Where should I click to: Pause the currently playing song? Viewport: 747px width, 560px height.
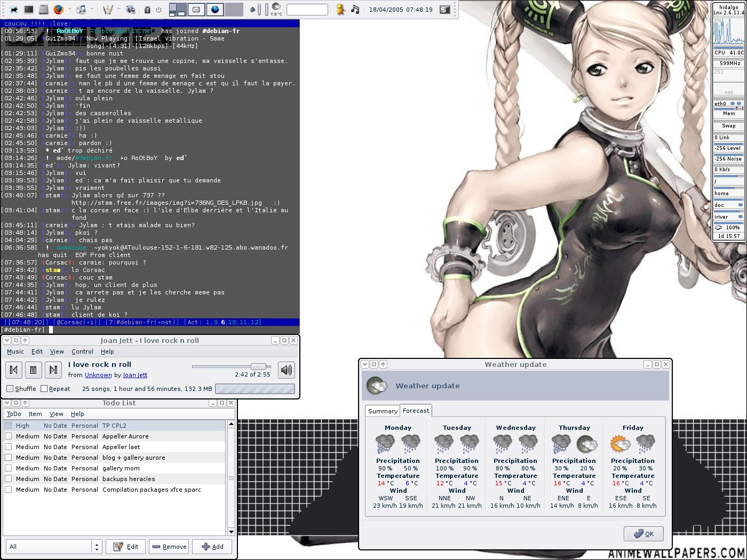click(x=33, y=370)
